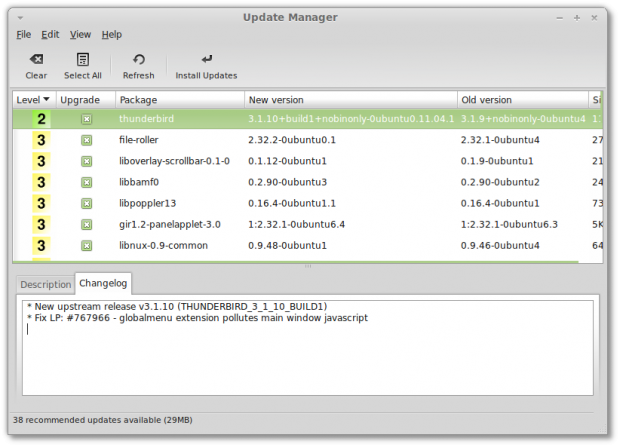Click old version 3.1.9+nobinonly-0ubuntu4
This screenshot has height=447, width=620.
pyautogui.click(x=523, y=119)
